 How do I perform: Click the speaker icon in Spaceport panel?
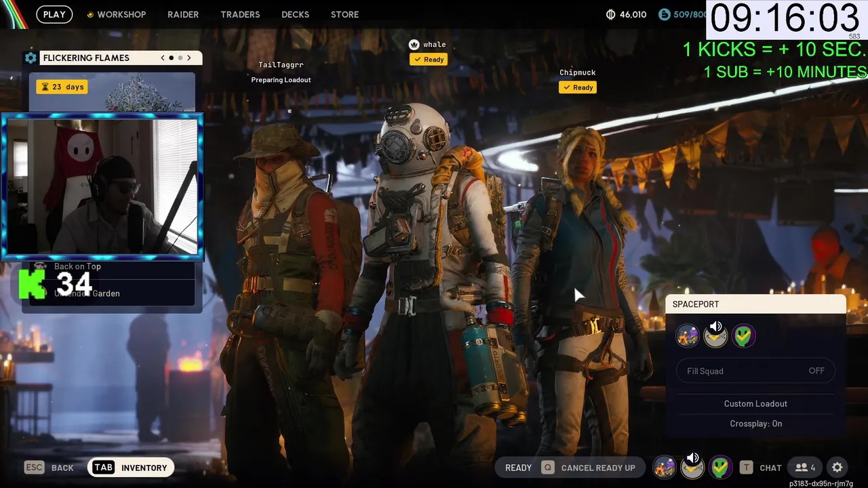tap(716, 327)
